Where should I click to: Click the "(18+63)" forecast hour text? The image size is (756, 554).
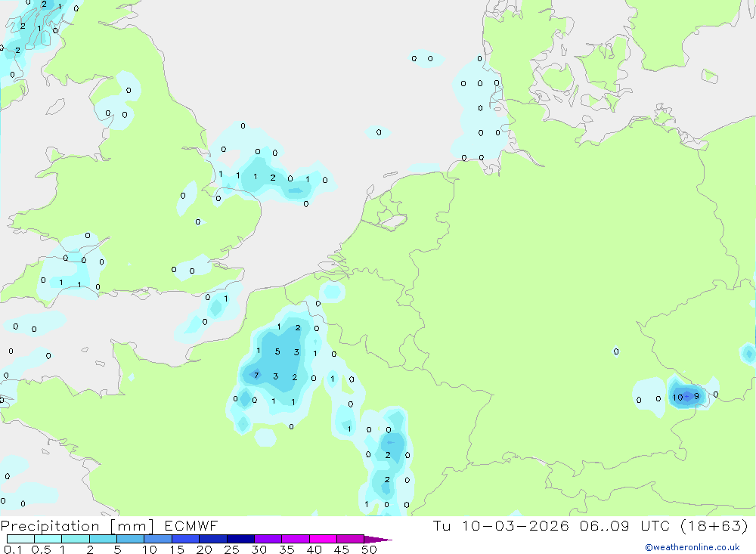coord(714,525)
